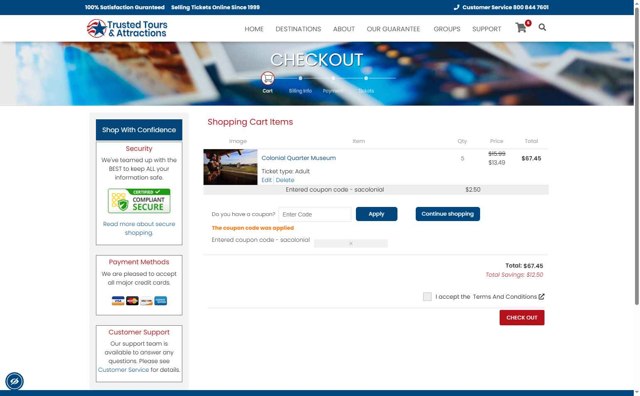Click the Discover card icon
The height and width of the screenshot is (396, 640).
click(x=146, y=301)
